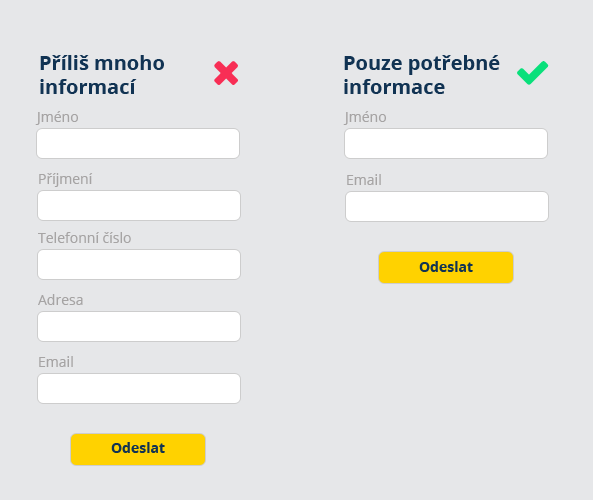Click the Příjmení label text
This screenshot has height=500, width=593.
(65, 179)
